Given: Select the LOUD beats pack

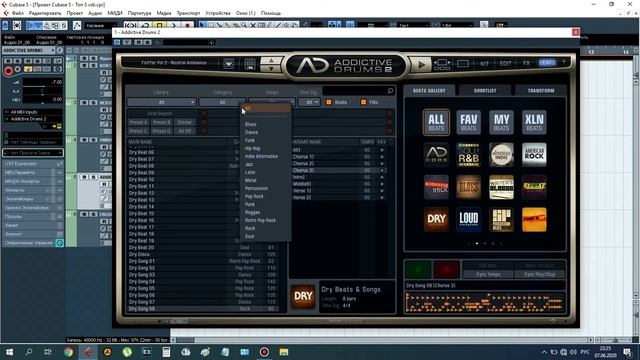Looking at the screenshot, I should pos(469,219).
